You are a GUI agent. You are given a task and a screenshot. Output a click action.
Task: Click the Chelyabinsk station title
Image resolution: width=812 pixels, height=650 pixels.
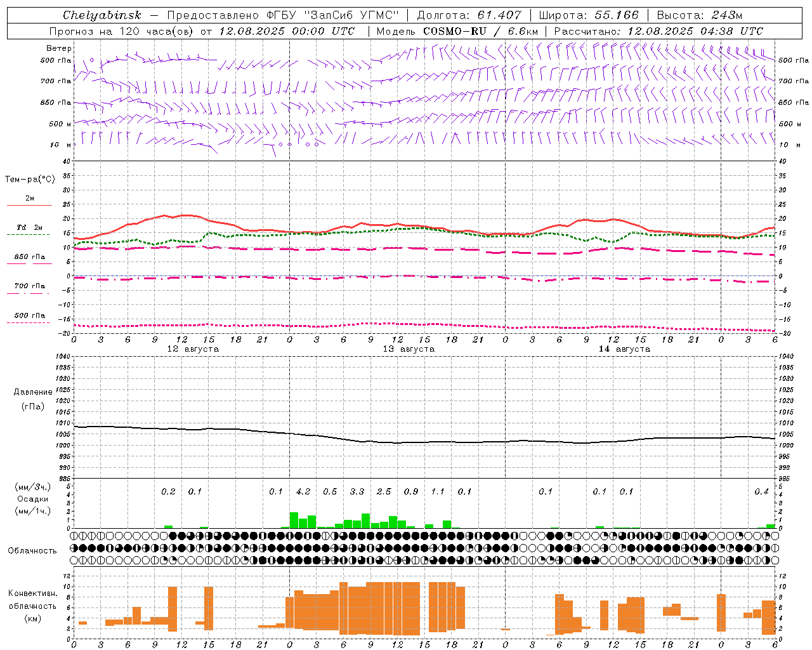click(102, 15)
